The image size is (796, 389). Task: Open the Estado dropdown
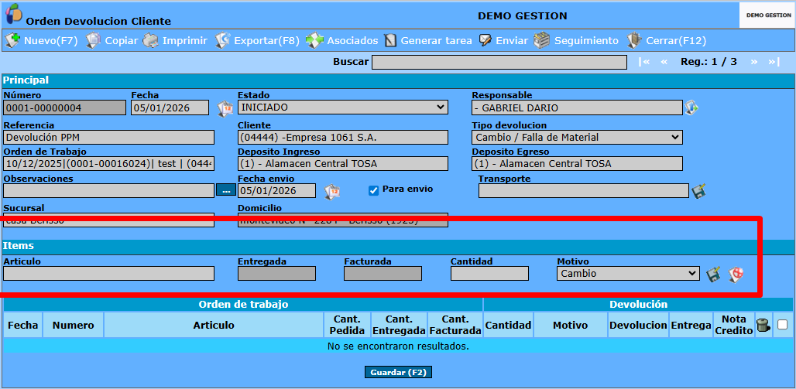pyautogui.click(x=343, y=108)
